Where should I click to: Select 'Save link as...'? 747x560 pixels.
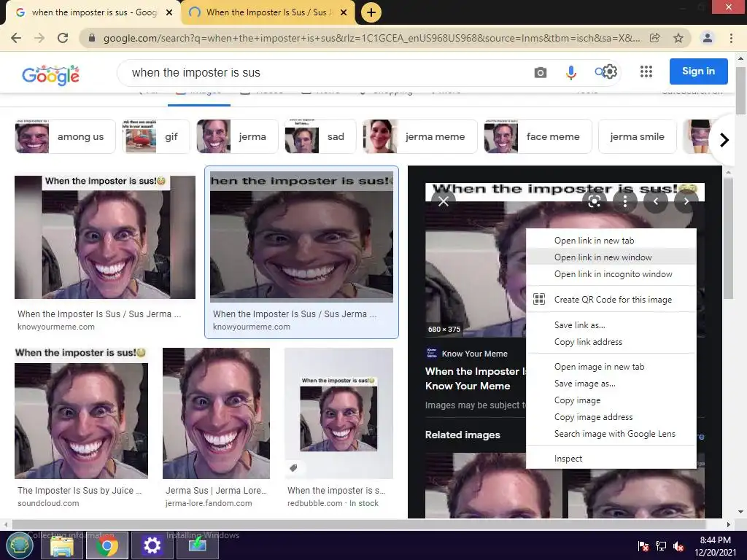click(x=611, y=325)
